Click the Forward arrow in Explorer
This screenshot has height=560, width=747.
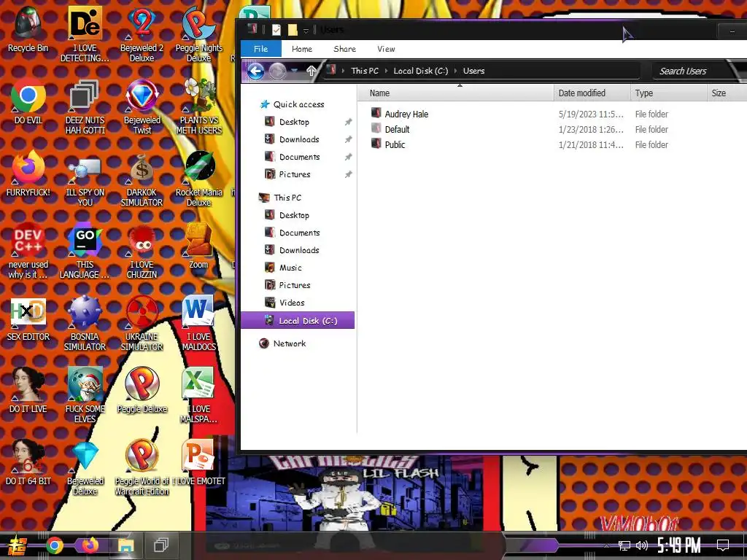[277, 71]
